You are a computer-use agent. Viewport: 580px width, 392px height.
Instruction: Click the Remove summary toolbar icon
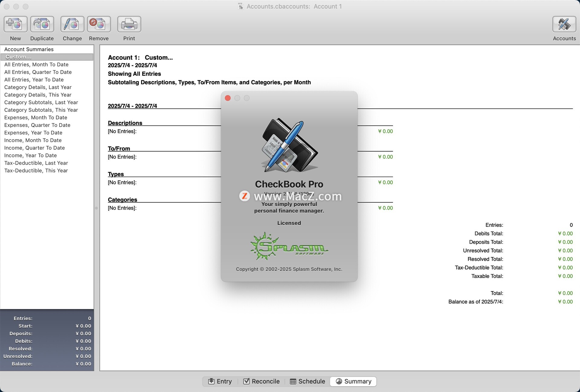(99, 24)
